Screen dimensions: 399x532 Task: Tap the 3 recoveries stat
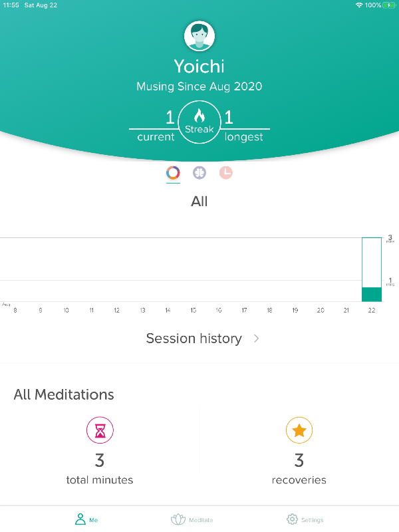(x=299, y=460)
